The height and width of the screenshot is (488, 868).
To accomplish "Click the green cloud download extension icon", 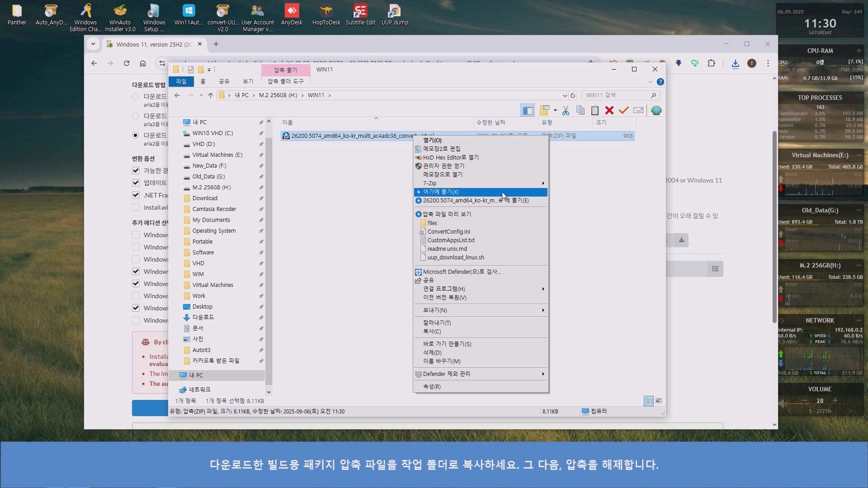I will tap(695, 63).
